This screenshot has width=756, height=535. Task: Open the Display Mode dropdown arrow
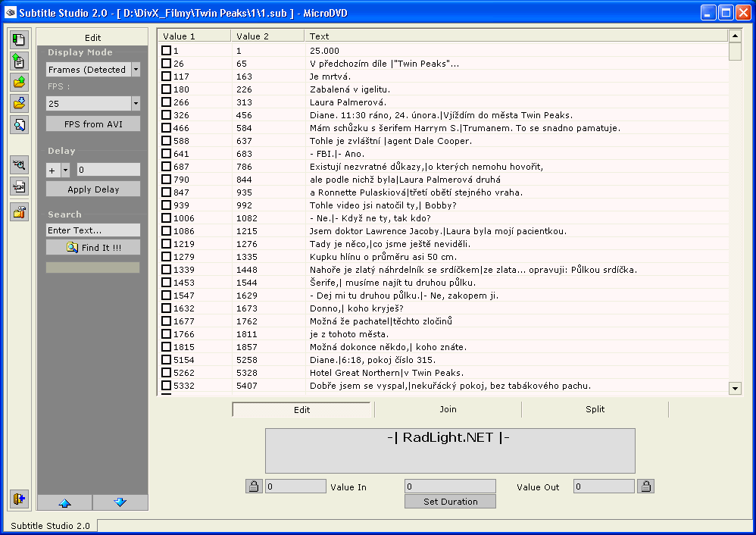[136, 70]
